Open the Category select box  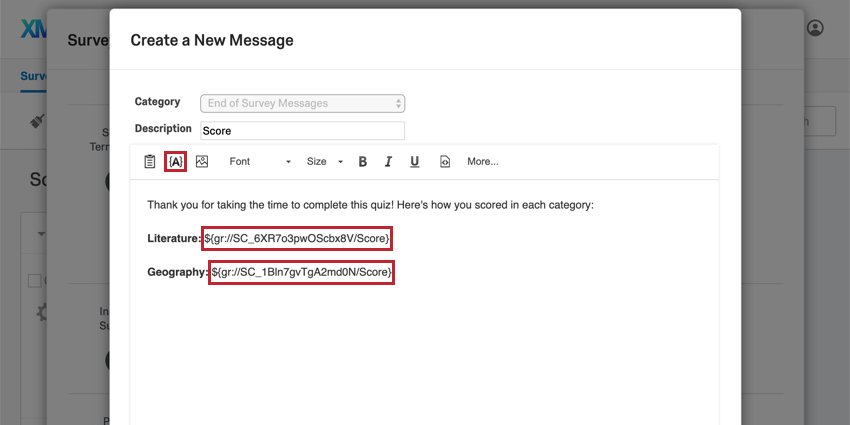(x=302, y=103)
